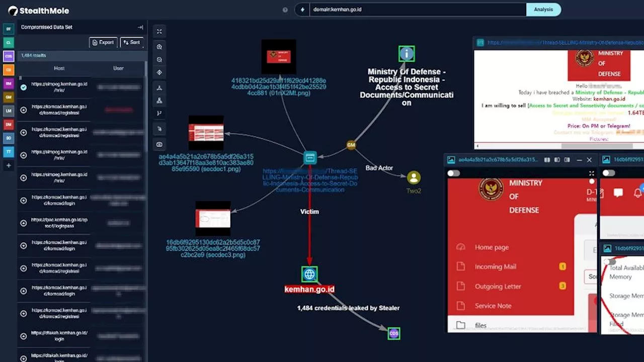Collapse the Compromised Data Set panel
The height and width of the screenshot is (362, 644).
[x=140, y=27]
